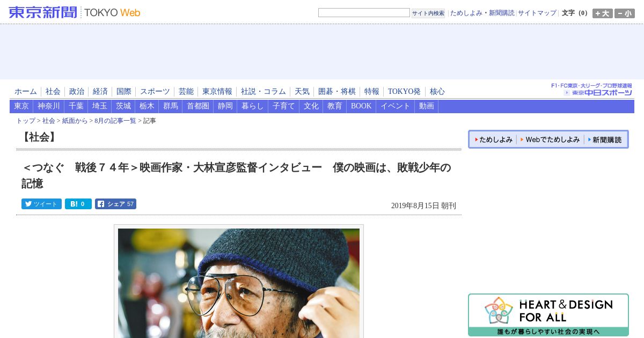Open the 政治 section
Image resolution: width=644 pixels, height=338 pixels.
[x=77, y=92]
